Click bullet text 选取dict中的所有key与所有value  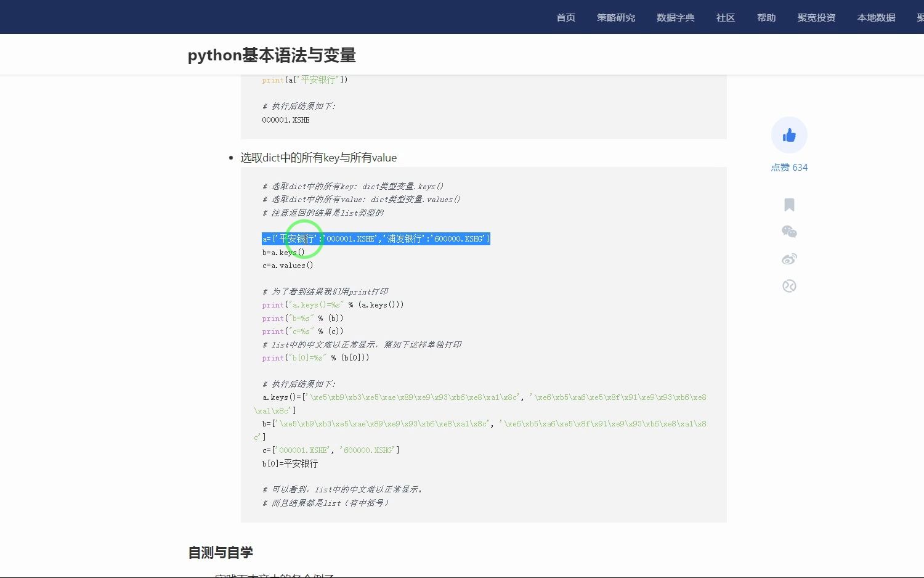coord(318,158)
